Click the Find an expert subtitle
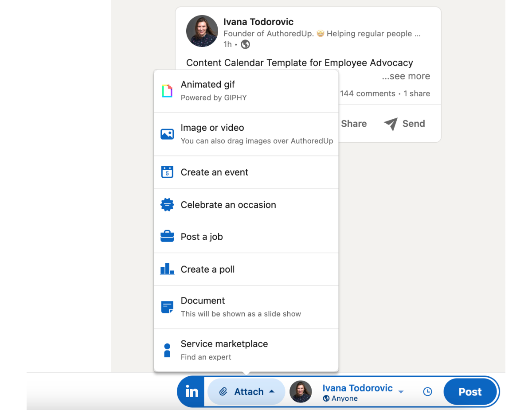The width and height of the screenshot is (532, 410). [206, 357]
